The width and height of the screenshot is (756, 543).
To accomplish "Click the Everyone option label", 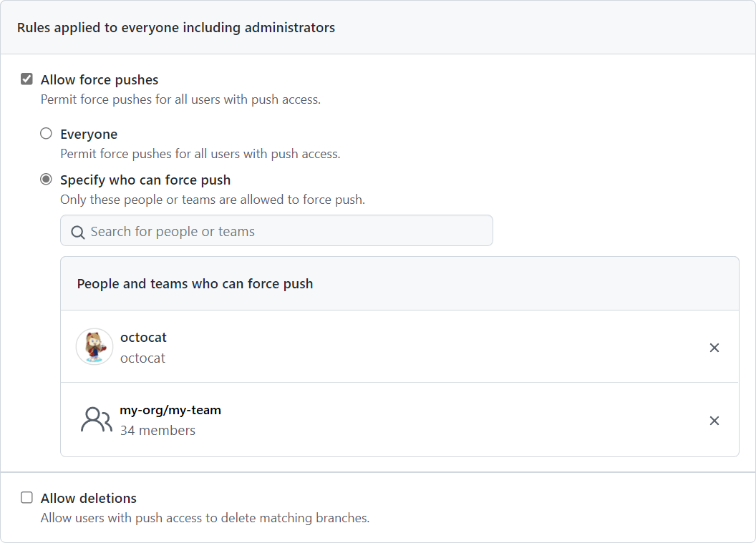I will [89, 134].
